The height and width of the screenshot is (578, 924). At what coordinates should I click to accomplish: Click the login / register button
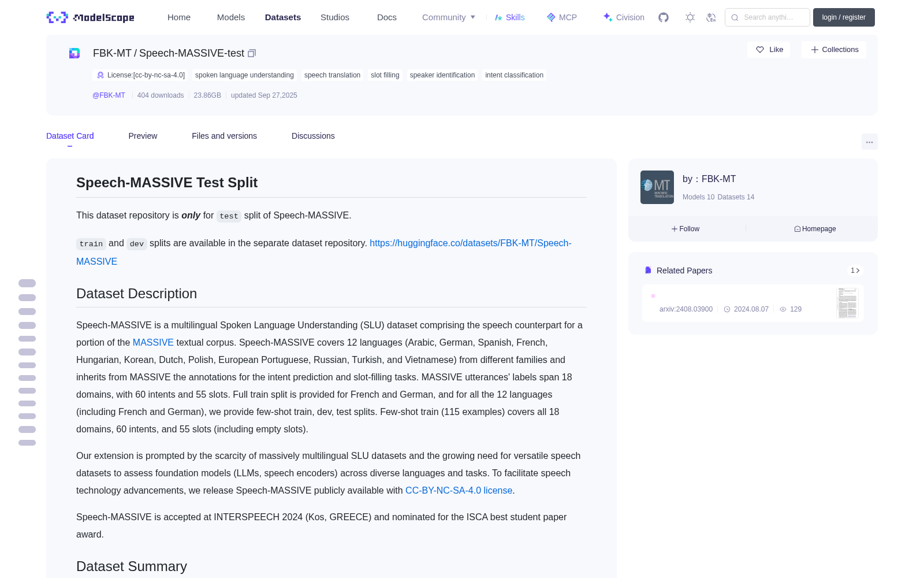click(844, 17)
